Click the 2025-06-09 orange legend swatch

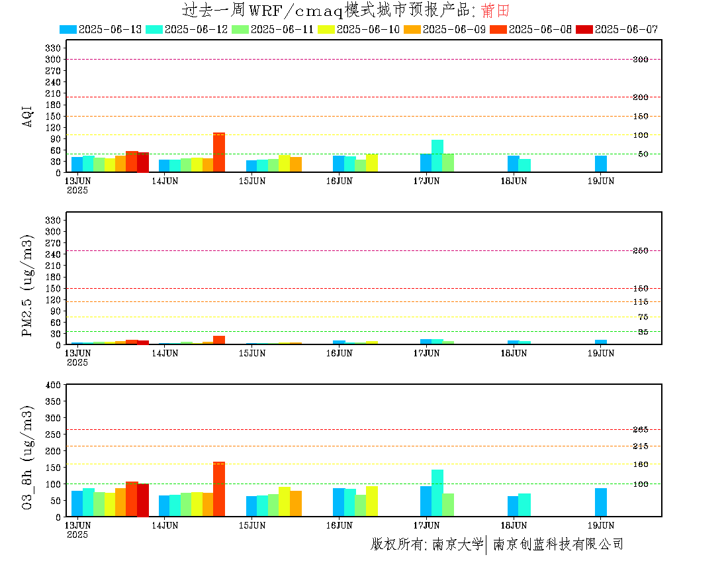[412, 29]
